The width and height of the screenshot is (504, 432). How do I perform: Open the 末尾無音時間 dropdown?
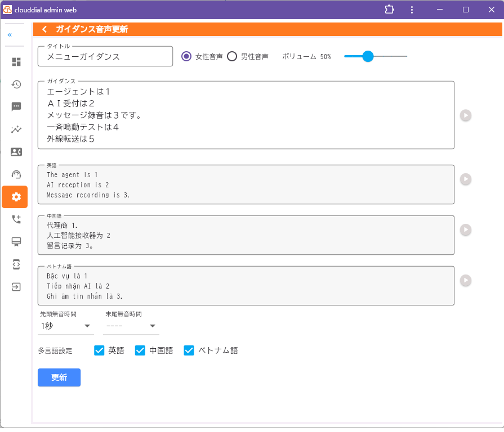152,326
